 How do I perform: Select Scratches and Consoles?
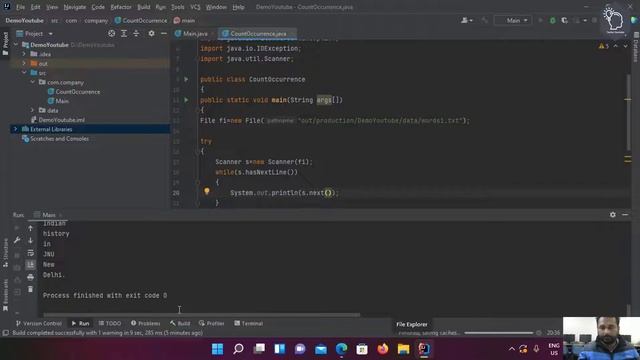tap(55, 138)
